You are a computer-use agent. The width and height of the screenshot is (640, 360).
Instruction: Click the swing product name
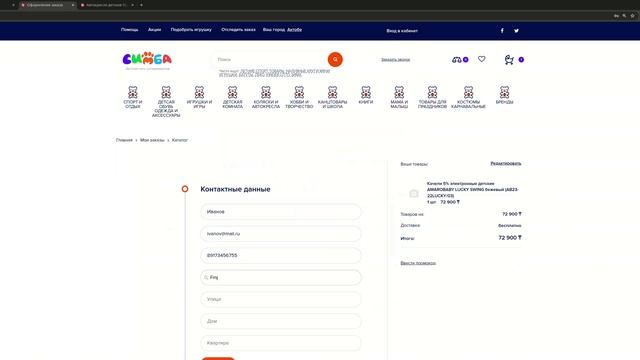point(473,189)
